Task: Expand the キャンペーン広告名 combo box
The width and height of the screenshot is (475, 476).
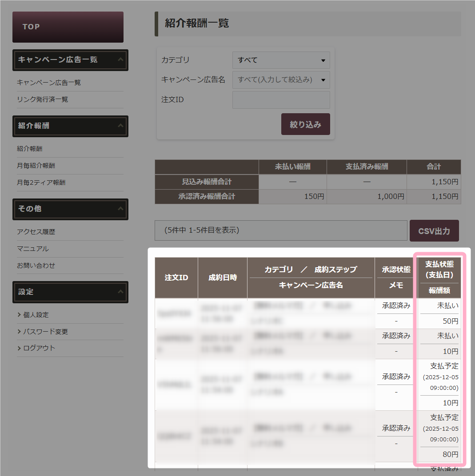Action: pos(281,80)
